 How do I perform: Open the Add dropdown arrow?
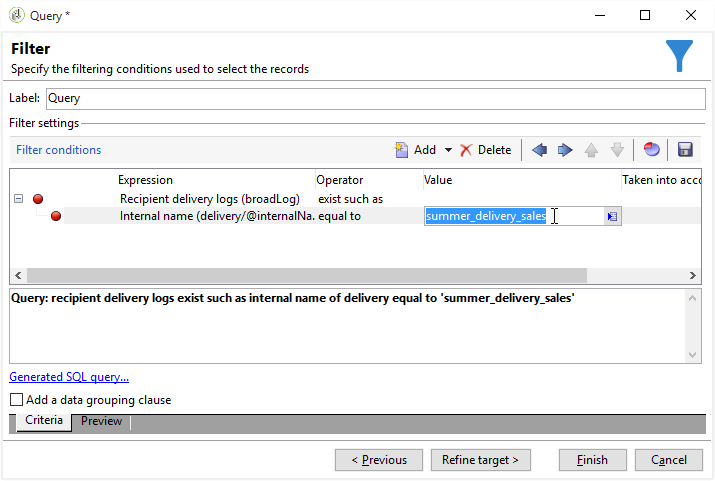[448, 150]
